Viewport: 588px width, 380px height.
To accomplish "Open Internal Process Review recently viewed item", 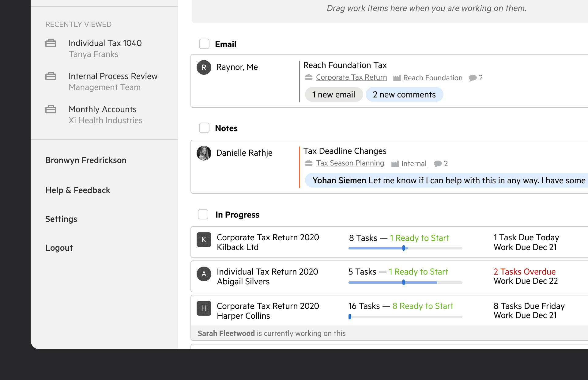I will (x=113, y=82).
